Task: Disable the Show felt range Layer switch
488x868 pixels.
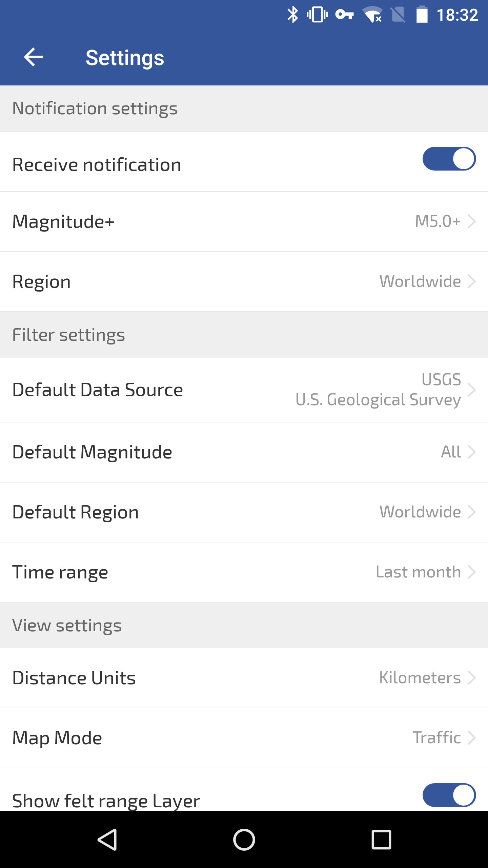Action: point(449,795)
